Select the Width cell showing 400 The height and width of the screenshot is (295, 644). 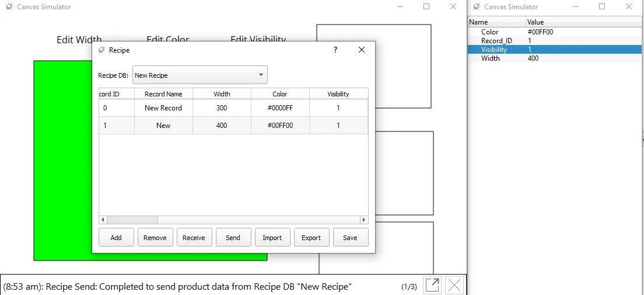pos(222,126)
